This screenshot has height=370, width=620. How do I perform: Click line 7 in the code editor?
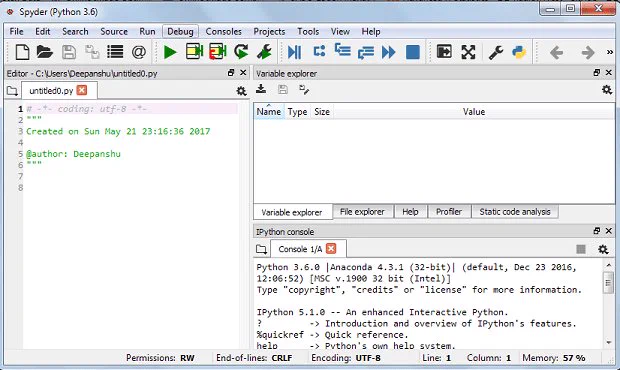pyautogui.click(x=130, y=176)
